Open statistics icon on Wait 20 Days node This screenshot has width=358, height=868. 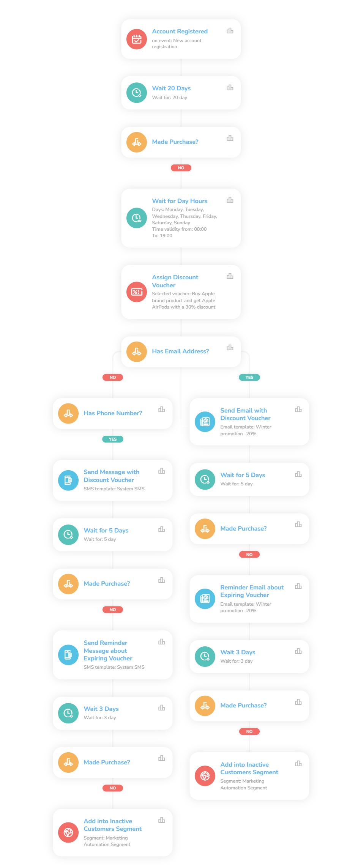(x=230, y=88)
